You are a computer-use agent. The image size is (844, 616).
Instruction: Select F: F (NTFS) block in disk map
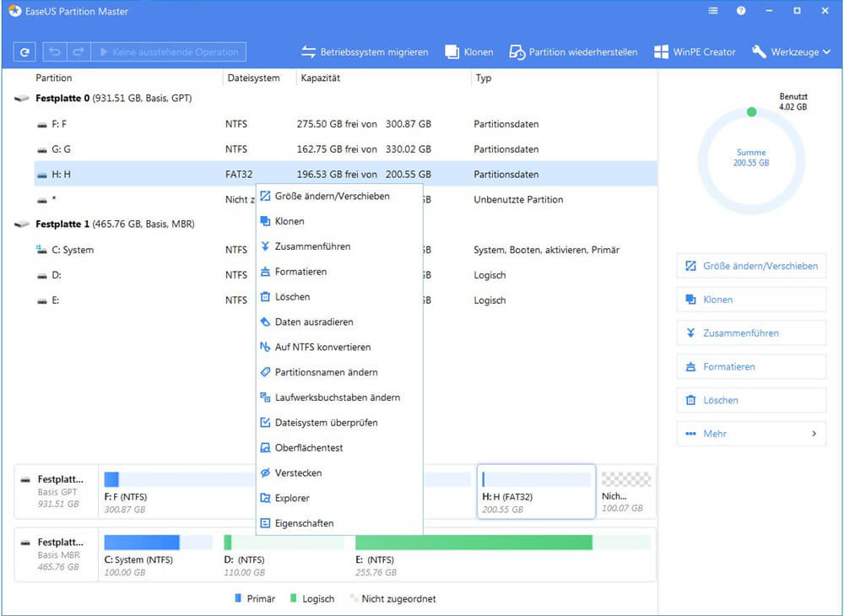tap(177, 492)
